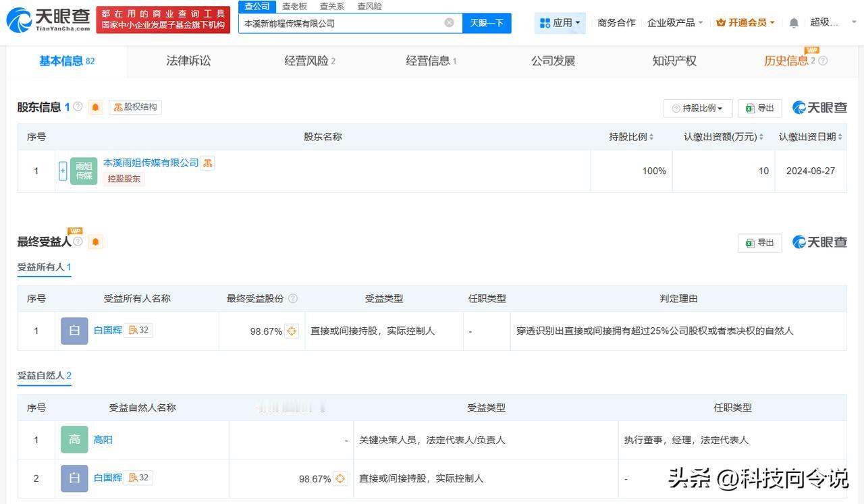The image size is (864, 504).
Task: Open the equity structure icon next to 本溪雨姐传媒有限公司
Action: 207,163
